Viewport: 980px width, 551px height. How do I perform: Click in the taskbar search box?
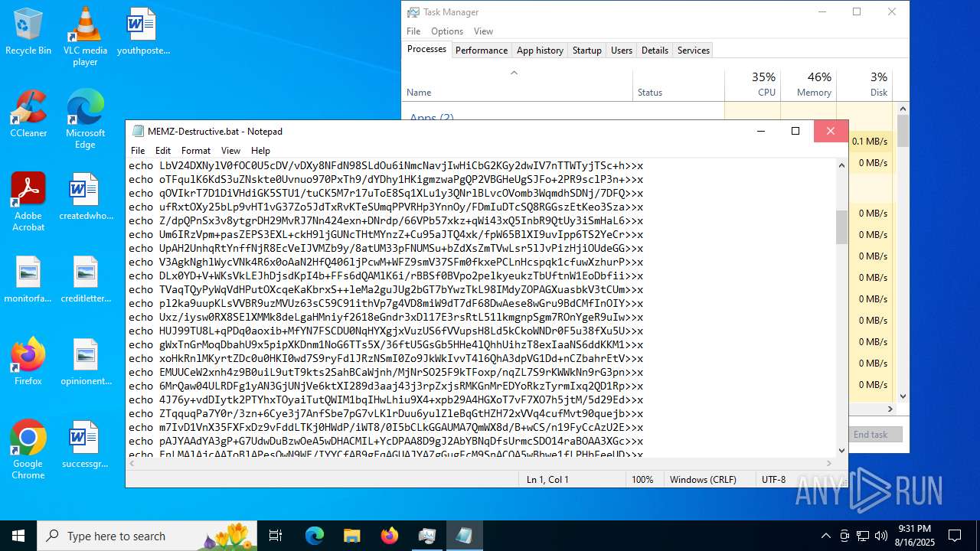coord(147,536)
